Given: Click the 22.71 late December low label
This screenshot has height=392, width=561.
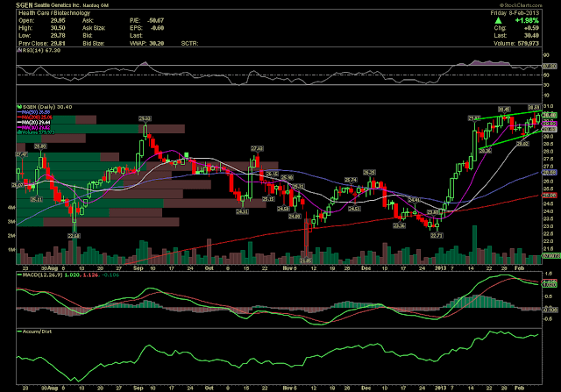Looking at the screenshot, I should click(x=437, y=236).
